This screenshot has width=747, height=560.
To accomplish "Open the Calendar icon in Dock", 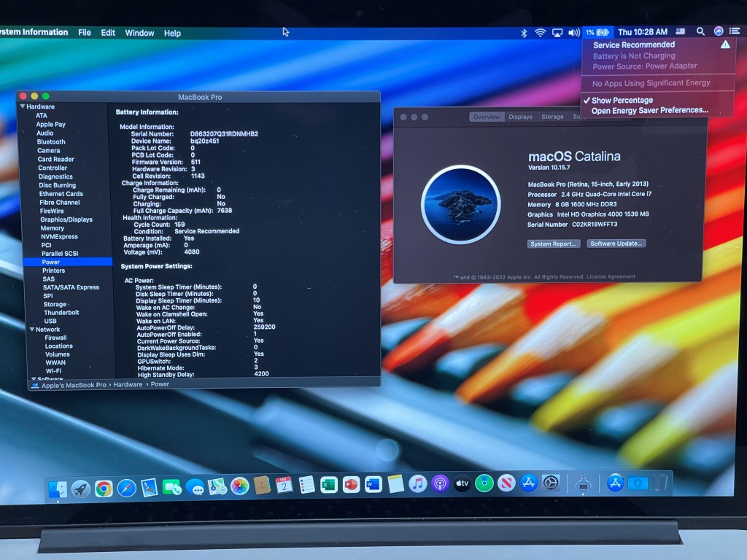I will click(x=285, y=485).
